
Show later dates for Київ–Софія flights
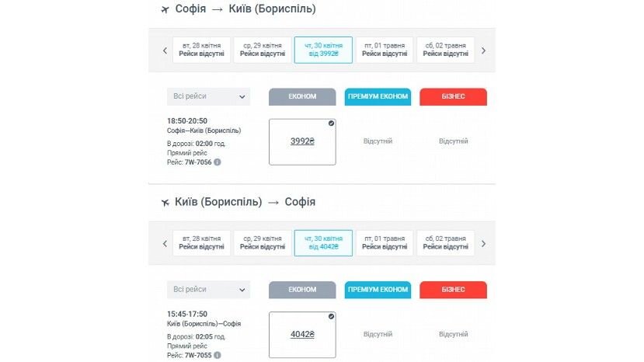[x=483, y=244]
